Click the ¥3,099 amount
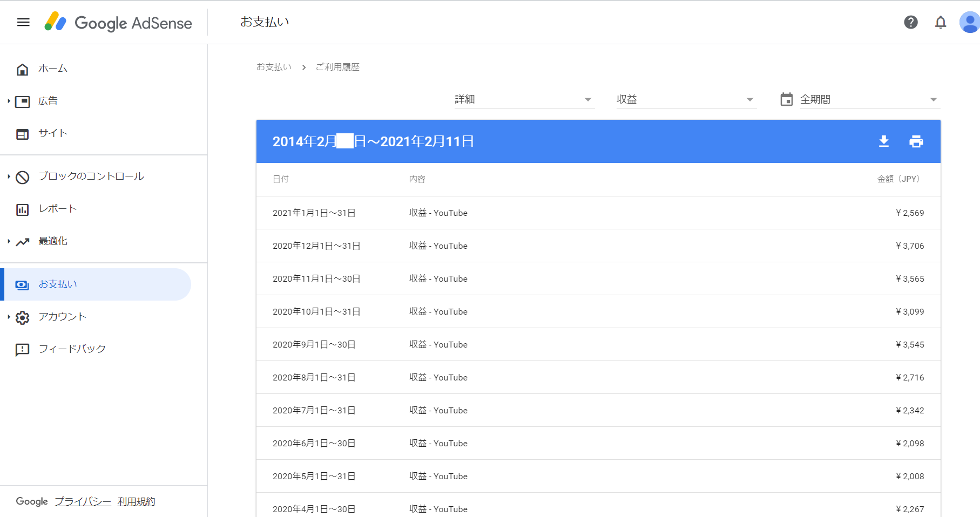Screen dimensions: 980x517 pyautogui.click(x=910, y=312)
